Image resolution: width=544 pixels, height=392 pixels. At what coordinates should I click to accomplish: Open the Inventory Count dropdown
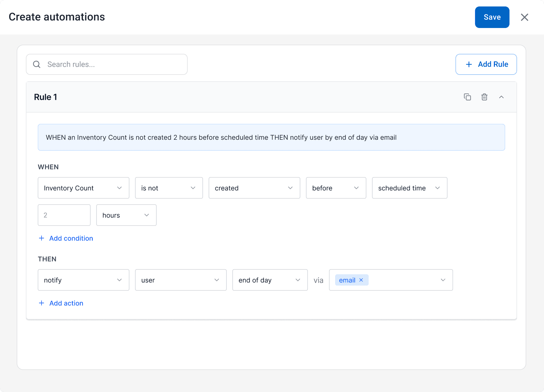pos(83,188)
